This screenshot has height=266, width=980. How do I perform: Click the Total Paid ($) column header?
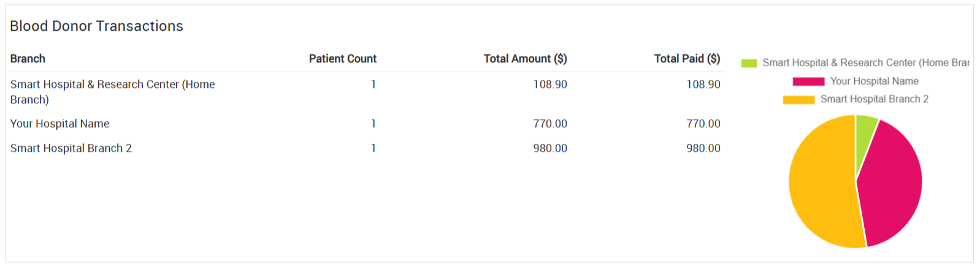[x=687, y=58]
